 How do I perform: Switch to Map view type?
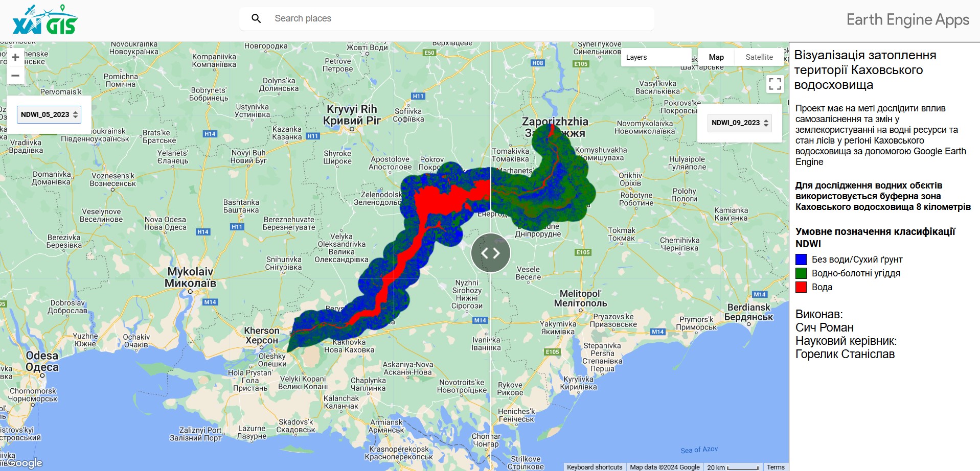pos(716,57)
